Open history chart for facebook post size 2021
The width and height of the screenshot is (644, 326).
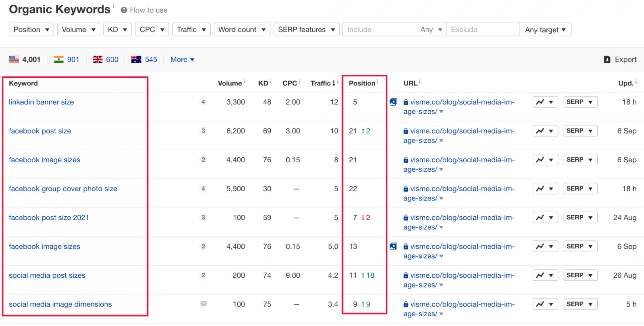(545, 217)
